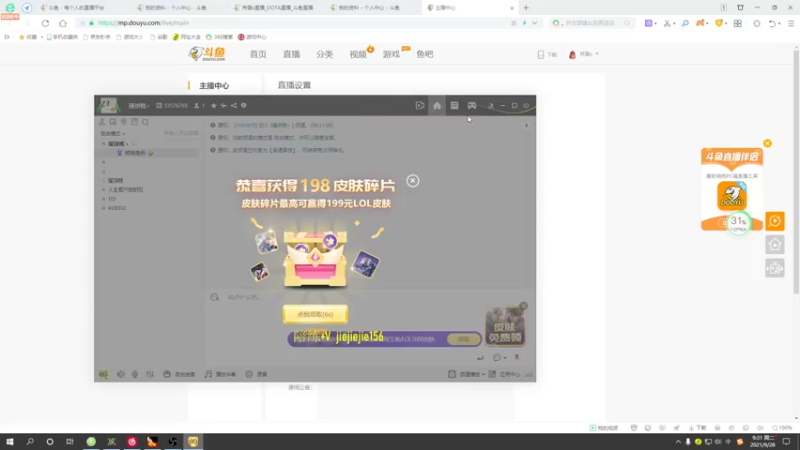The height and width of the screenshot is (450, 800).
Task: Click the page vertical scrollbar
Action: coord(796,171)
